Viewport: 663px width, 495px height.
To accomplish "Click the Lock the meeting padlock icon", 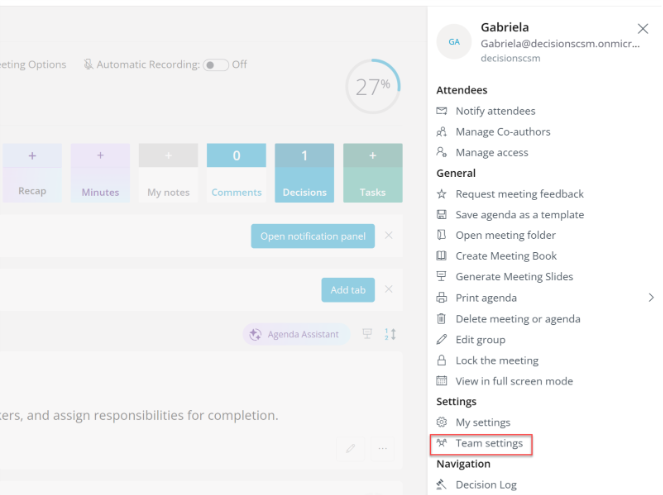I will pos(442,361).
